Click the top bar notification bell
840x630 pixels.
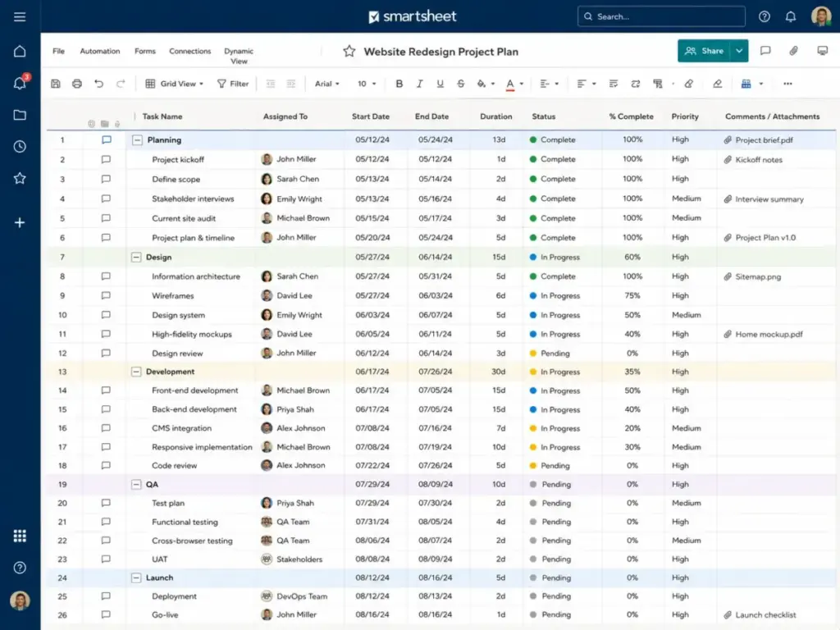coord(791,16)
